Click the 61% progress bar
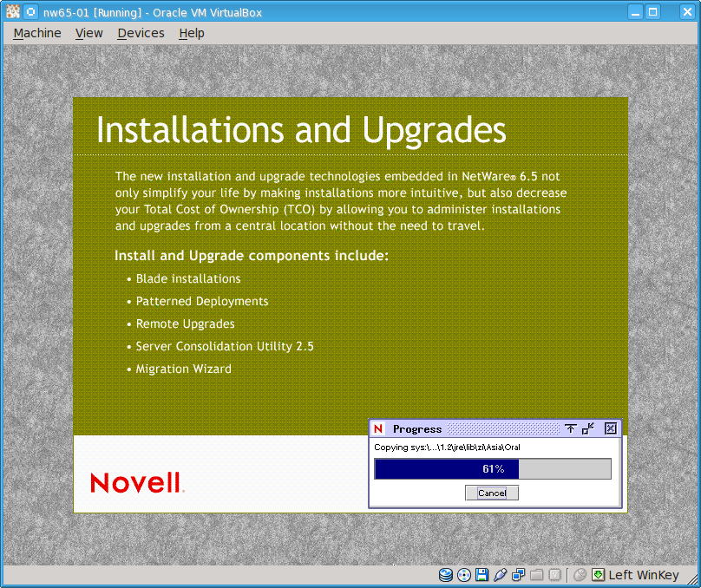 [x=492, y=469]
